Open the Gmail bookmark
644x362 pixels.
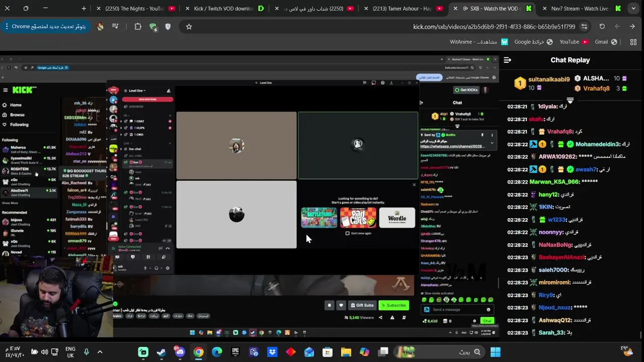606,42
